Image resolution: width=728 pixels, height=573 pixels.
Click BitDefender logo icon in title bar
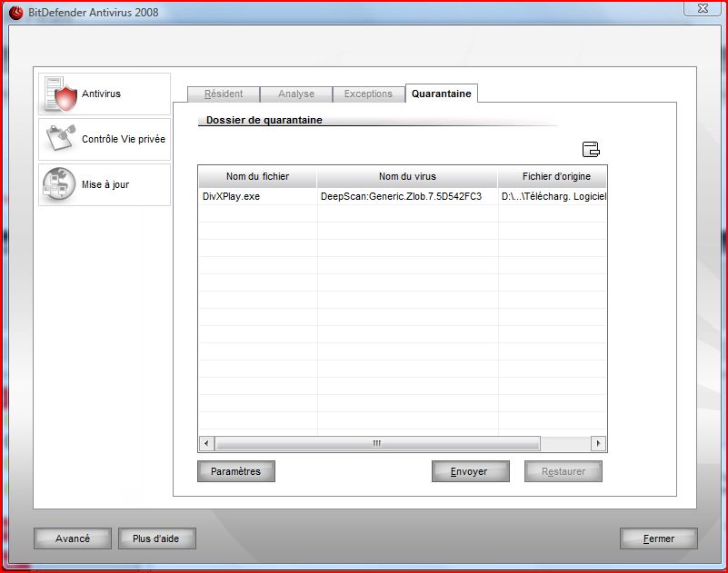point(15,13)
